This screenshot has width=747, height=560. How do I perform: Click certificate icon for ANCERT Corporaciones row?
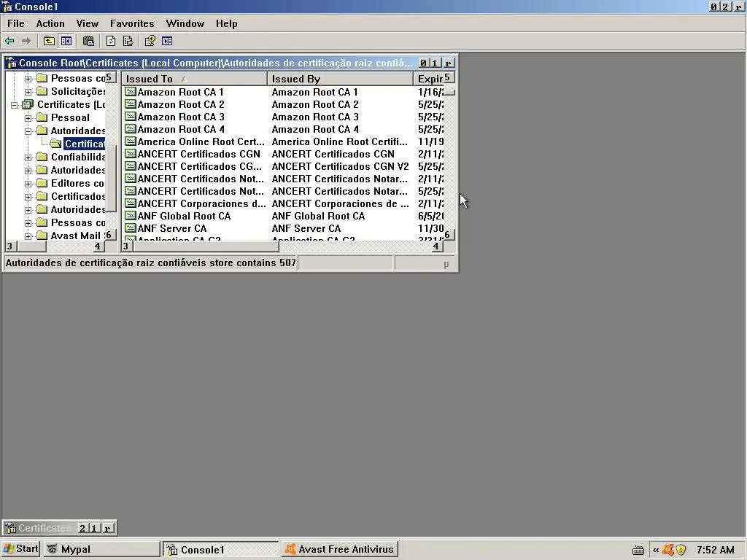click(x=130, y=203)
